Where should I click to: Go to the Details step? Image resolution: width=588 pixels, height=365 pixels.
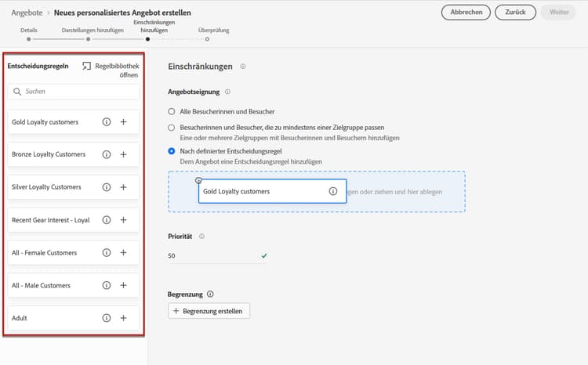28,38
